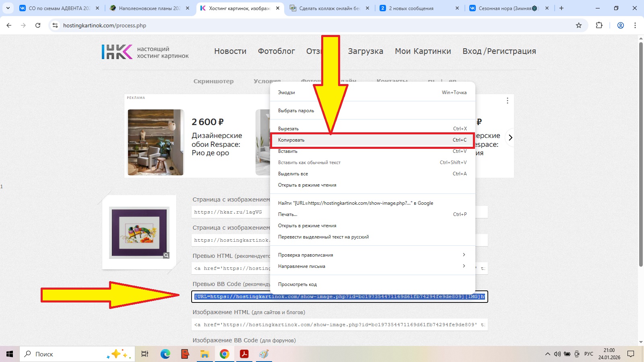View site information icon in address bar

click(x=55, y=25)
